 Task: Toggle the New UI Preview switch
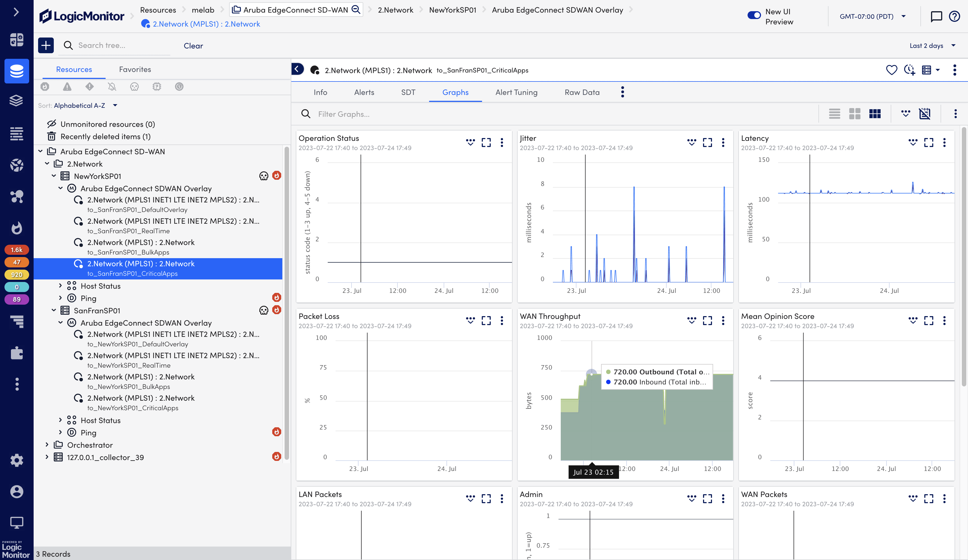pos(754,16)
